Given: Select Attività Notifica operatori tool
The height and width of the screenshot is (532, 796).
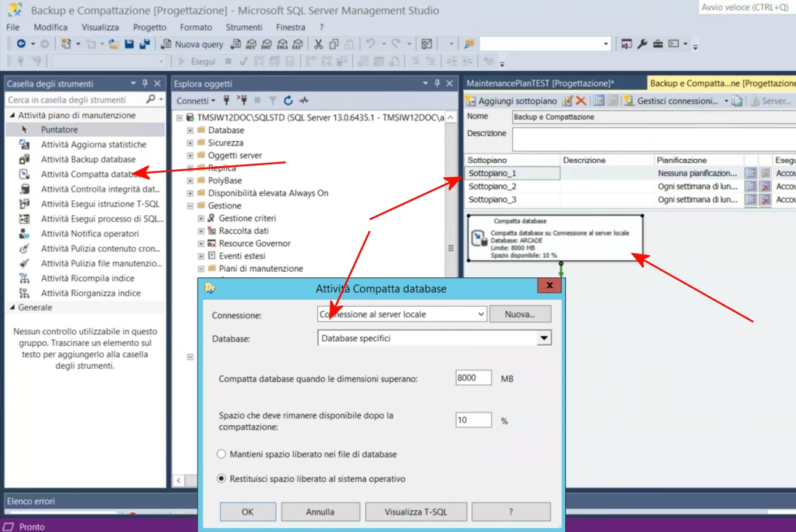Looking at the screenshot, I should (90, 234).
